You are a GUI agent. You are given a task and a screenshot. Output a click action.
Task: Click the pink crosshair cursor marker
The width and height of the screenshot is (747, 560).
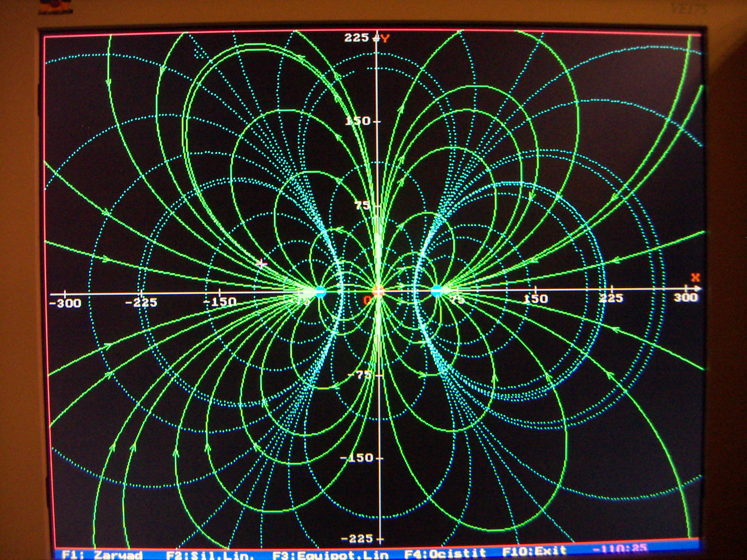pos(261,263)
